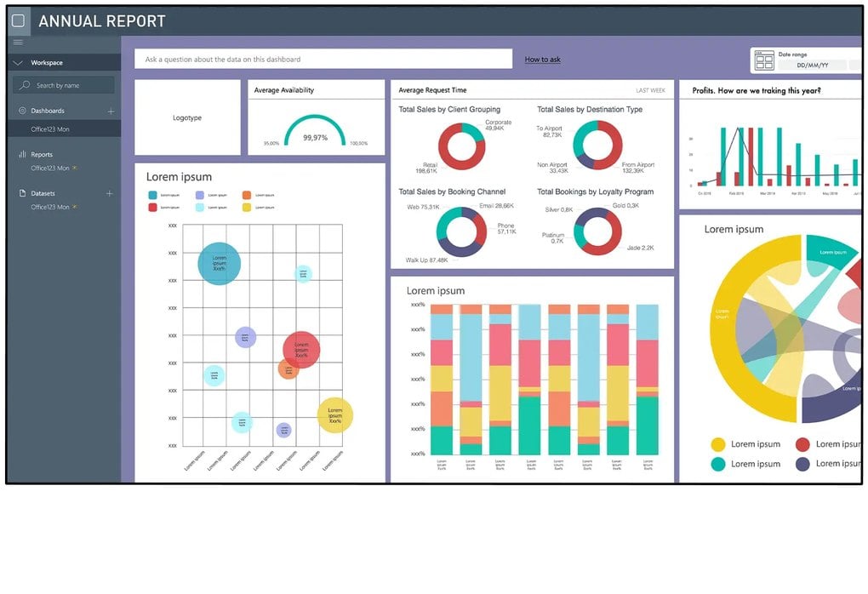The height and width of the screenshot is (594, 868).
Task: Click the teal legend circle under the chord chart
Action: pyautogui.click(x=718, y=464)
